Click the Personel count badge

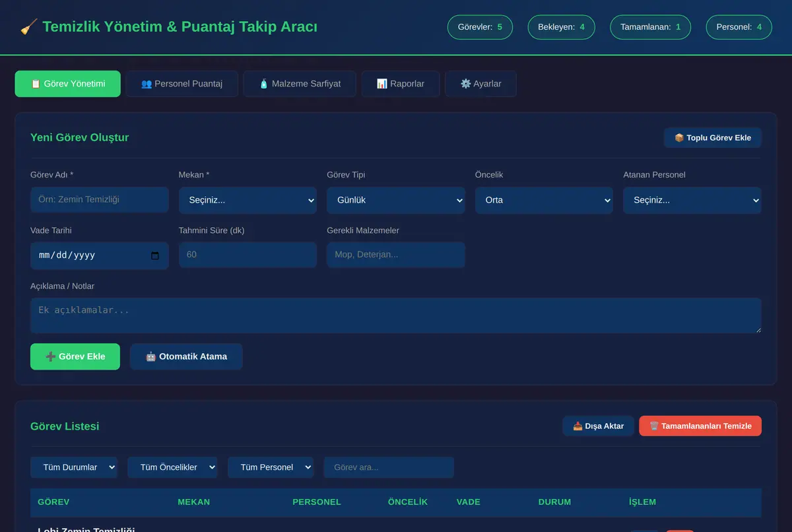(739, 27)
